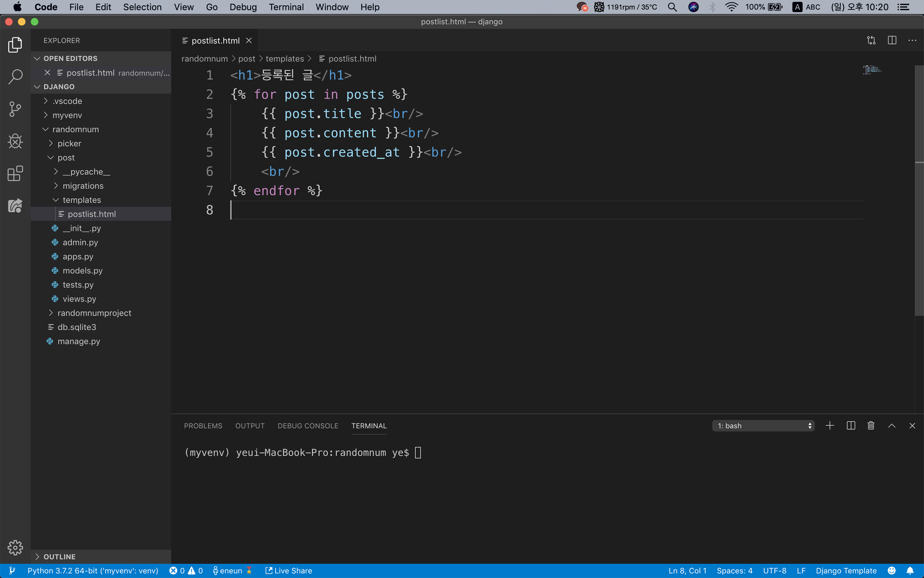Open the Source Control view icon
This screenshot has width=924, height=578.
[x=15, y=109]
